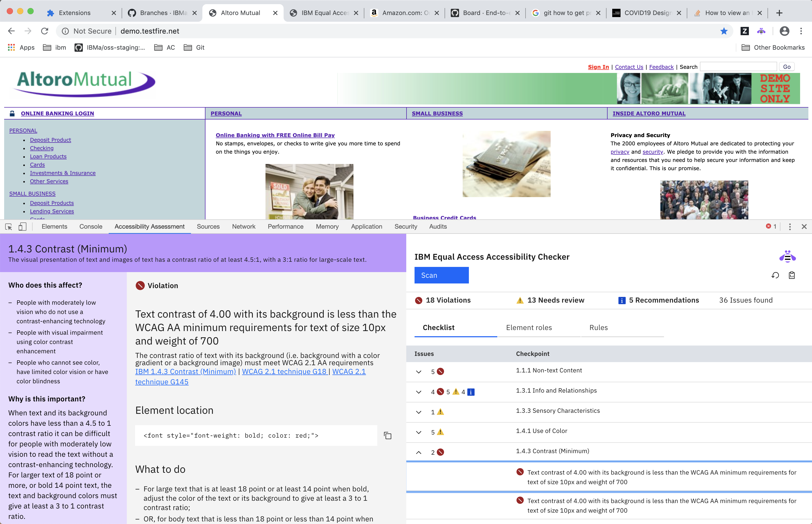The width and height of the screenshot is (812, 524).
Task: Open the Network DevTools tab
Action: pos(244,227)
